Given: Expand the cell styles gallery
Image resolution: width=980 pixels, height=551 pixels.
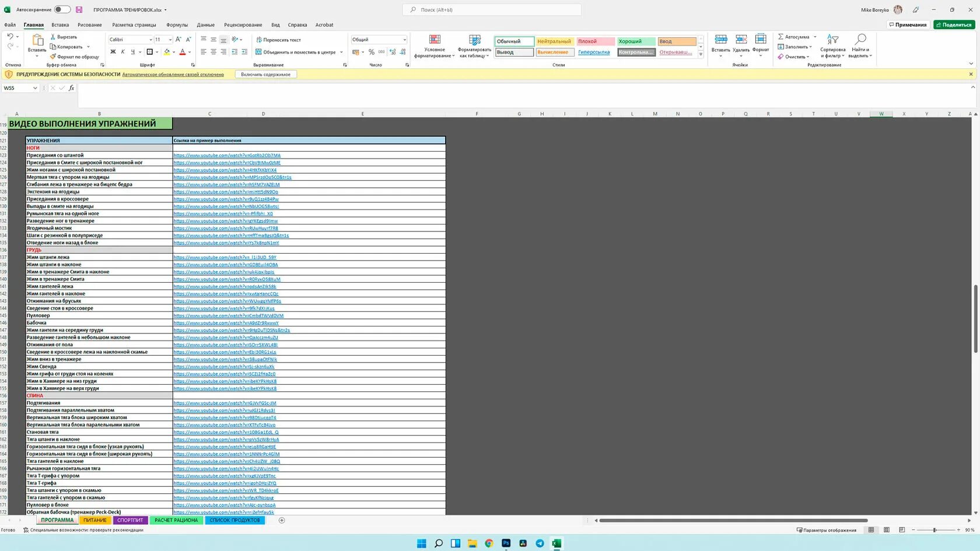Looking at the screenshot, I should tap(701, 54).
